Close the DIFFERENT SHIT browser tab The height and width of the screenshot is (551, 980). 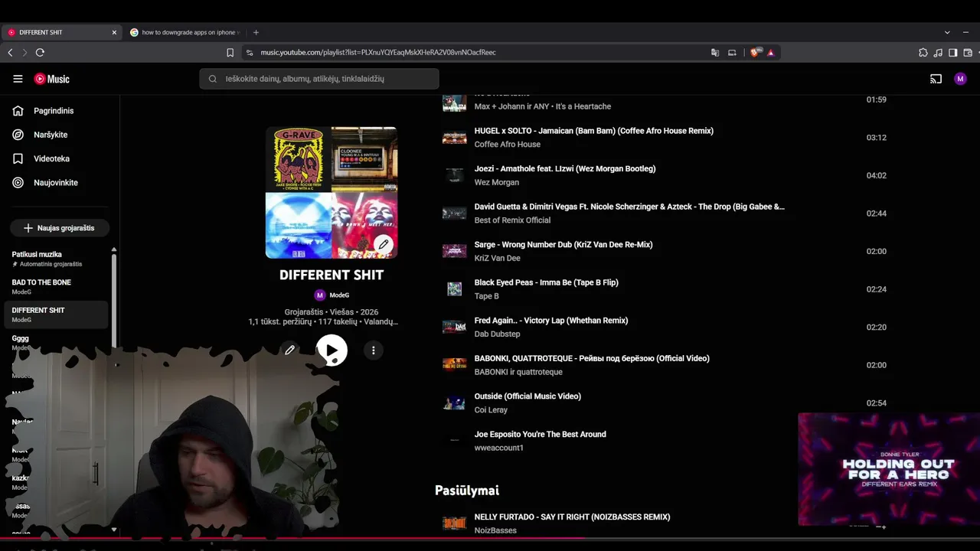click(x=114, y=32)
